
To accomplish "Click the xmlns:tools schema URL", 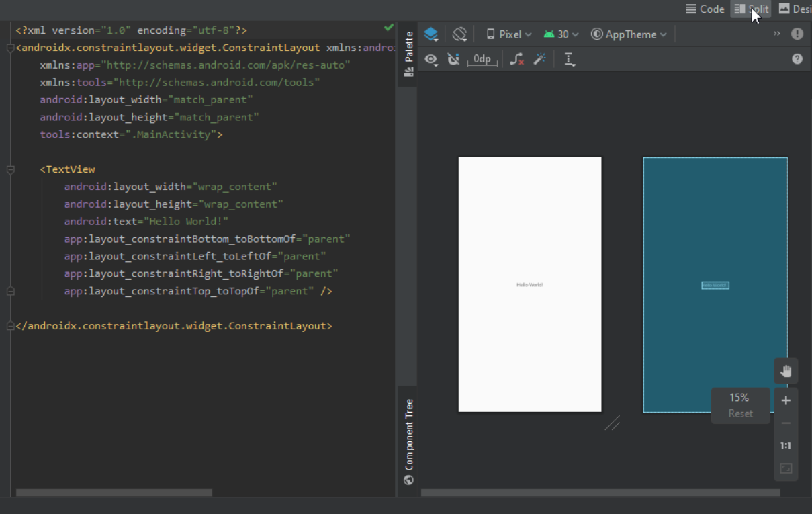I will click(x=216, y=83).
